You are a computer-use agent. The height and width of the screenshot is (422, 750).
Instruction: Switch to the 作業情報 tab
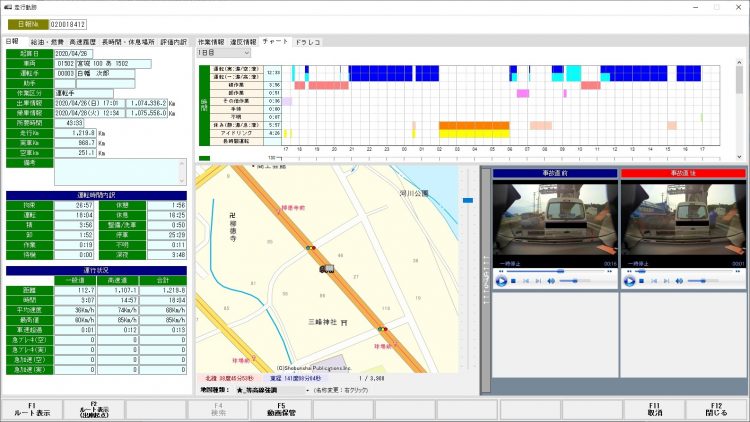[x=211, y=42]
